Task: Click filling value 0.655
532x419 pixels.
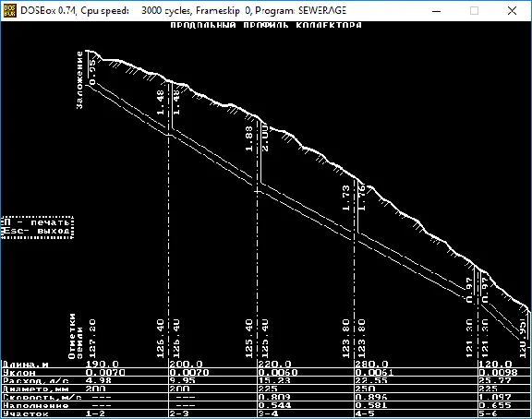Action: pos(495,405)
